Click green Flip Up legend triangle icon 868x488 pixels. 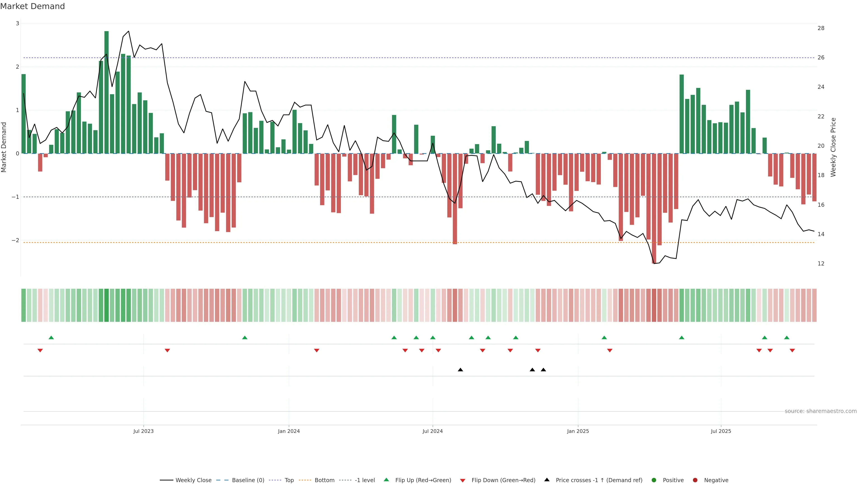387,480
